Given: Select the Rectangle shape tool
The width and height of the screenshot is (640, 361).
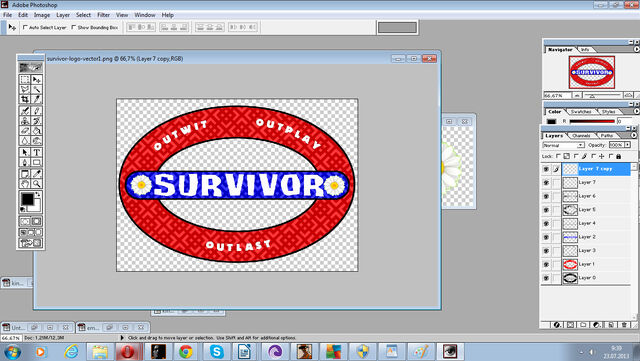Looking at the screenshot, I should [36, 163].
